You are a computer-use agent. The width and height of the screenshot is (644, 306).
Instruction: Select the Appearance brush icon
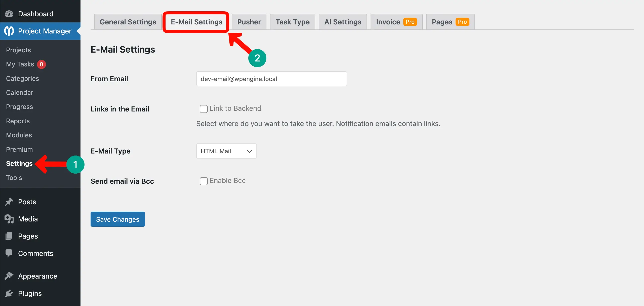coord(9,276)
